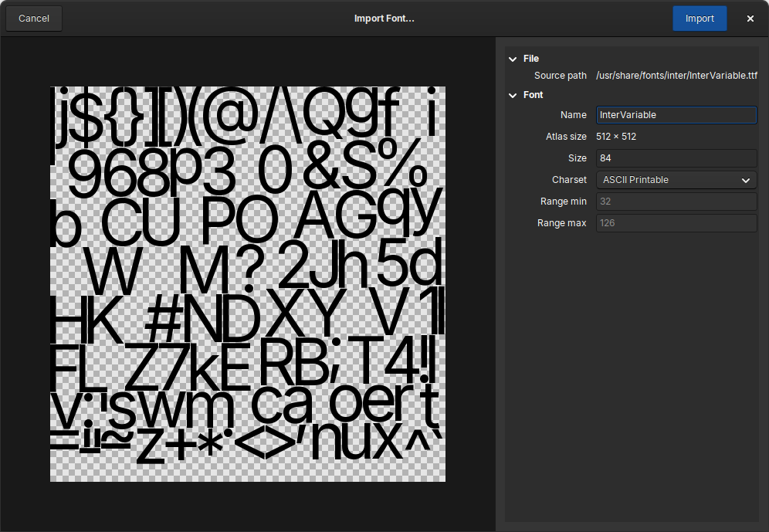Click the File section arrow icon
This screenshot has height=532, width=769.
[513, 59]
